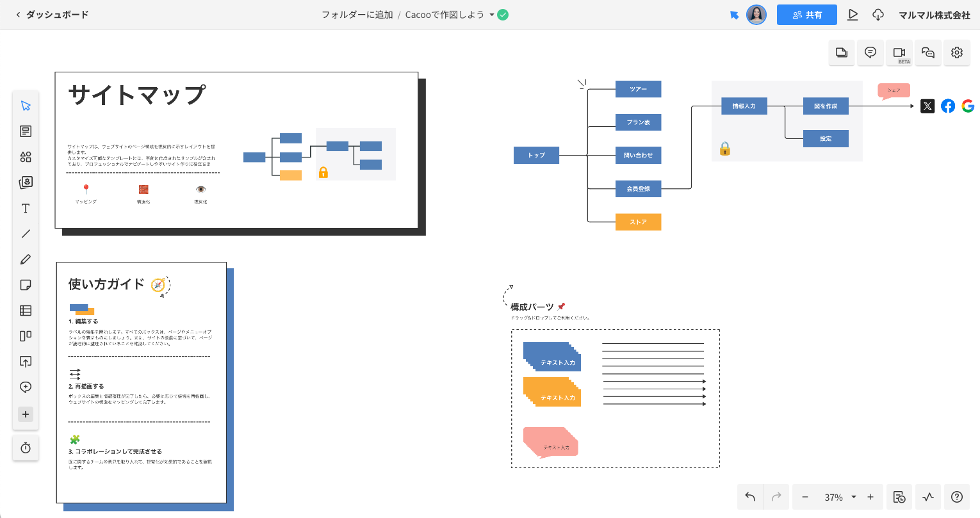
Task: Click the 共有 share button
Action: pyautogui.click(x=806, y=15)
